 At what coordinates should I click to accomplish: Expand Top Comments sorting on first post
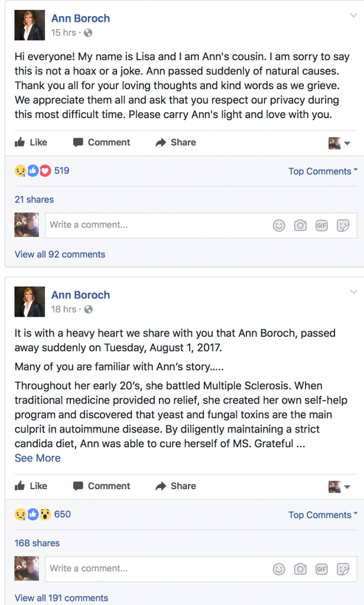[x=323, y=171]
